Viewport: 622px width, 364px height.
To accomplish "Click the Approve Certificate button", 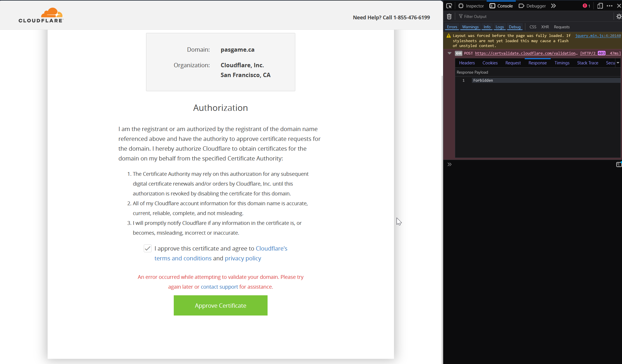I will 221,305.
